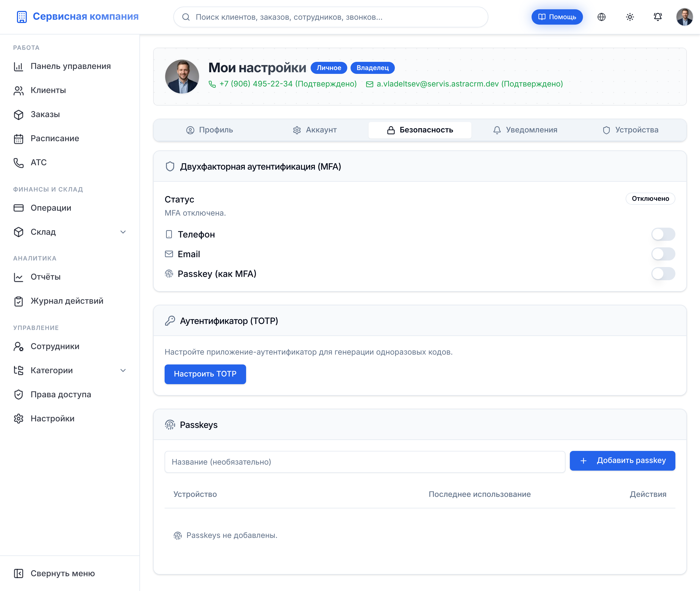Click the Владелец role badge
Image resolution: width=700 pixels, height=591 pixels.
point(372,68)
